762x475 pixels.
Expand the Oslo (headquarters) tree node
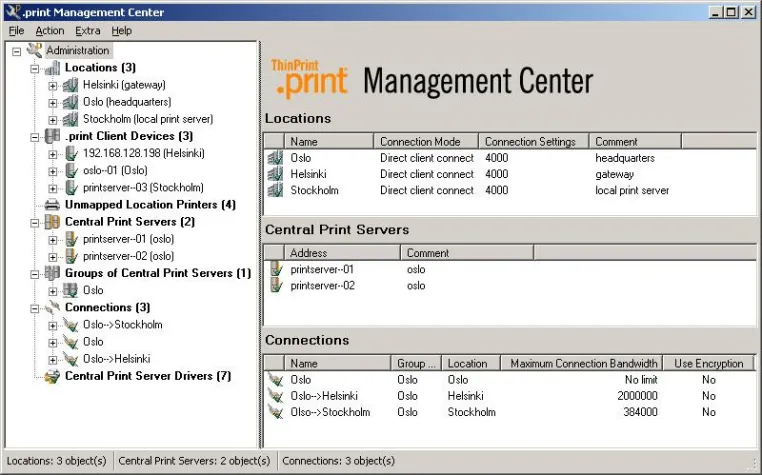(x=52, y=103)
